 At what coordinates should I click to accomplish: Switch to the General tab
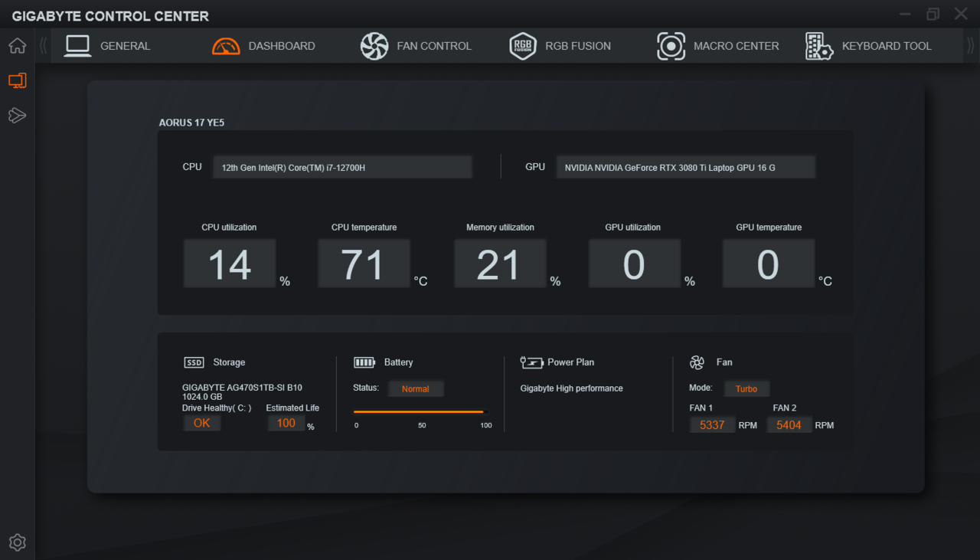pyautogui.click(x=125, y=46)
